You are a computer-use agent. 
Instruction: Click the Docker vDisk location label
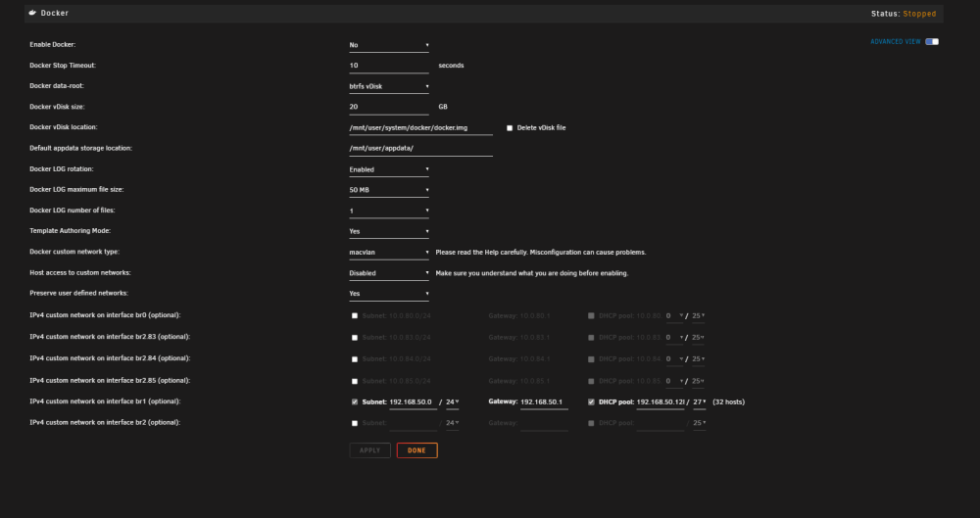[x=64, y=127]
